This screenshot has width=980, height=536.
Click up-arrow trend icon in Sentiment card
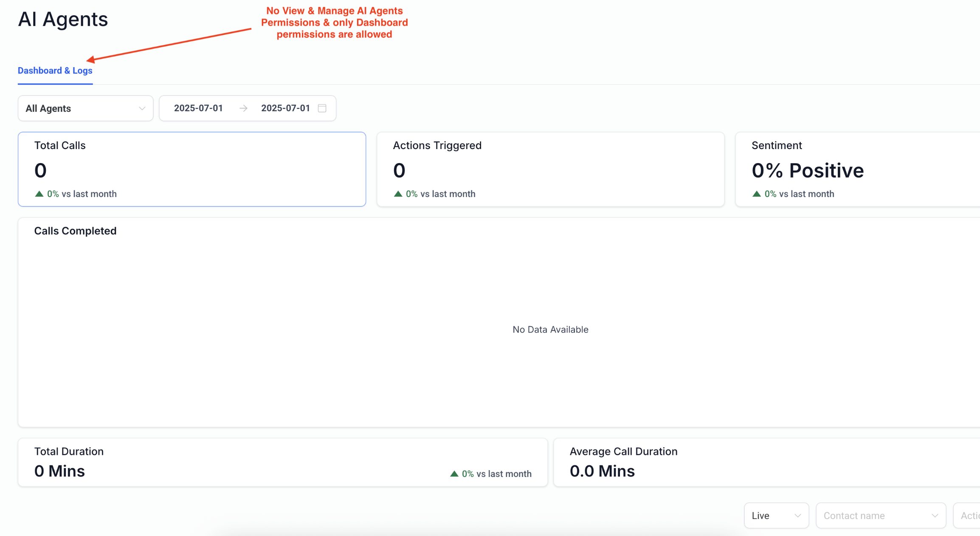(757, 194)
